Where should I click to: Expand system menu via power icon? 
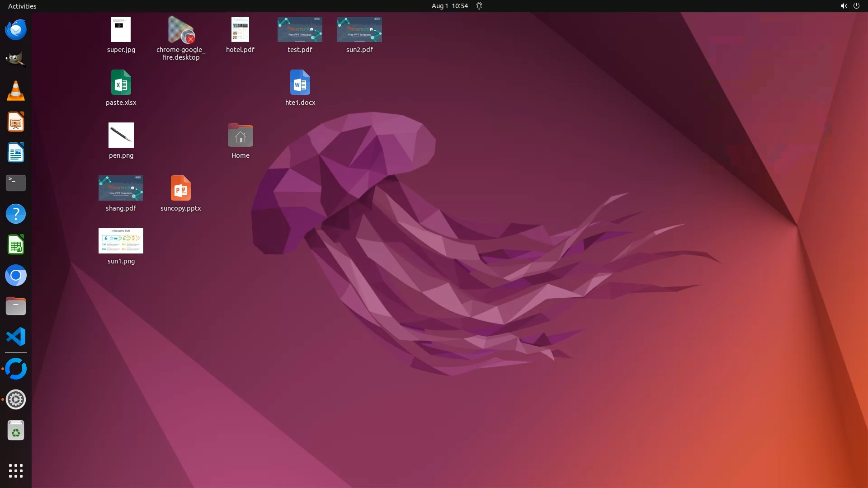click(856, 6)
